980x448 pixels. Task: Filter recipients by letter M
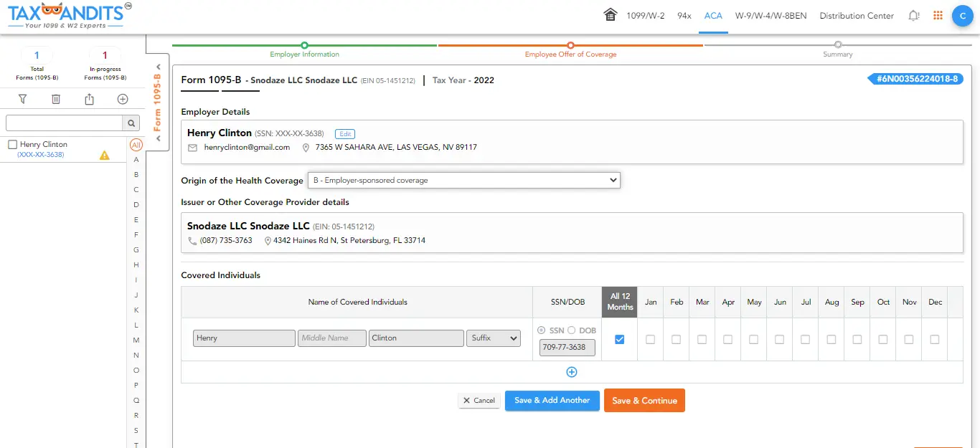click(x=136, y=340)
